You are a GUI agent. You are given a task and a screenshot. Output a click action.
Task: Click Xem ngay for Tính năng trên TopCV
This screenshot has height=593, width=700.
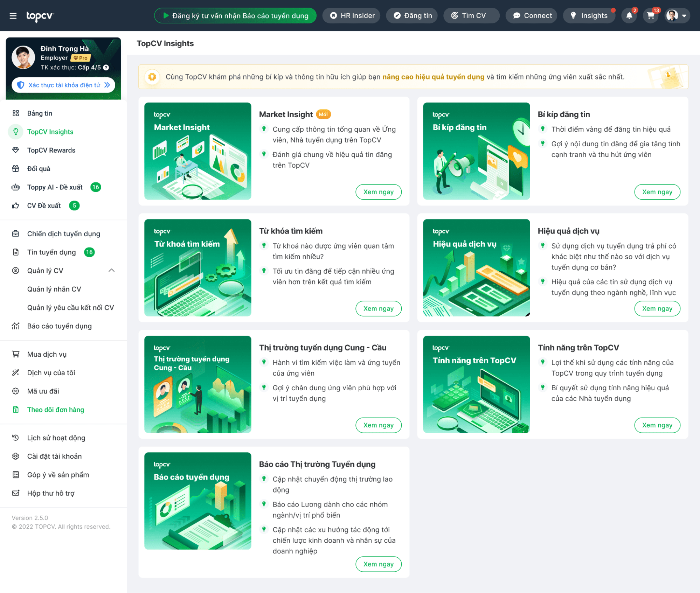tap(657, 425)
